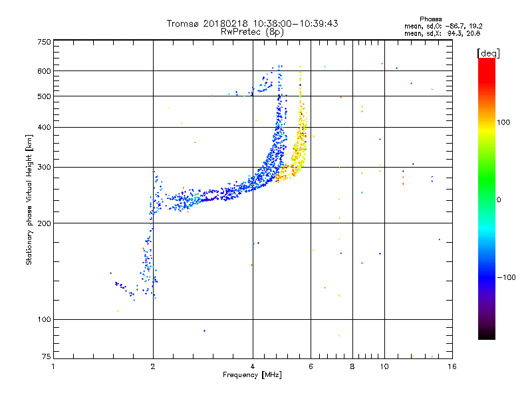Click the colorbar '100' tick label
This screenshot has width=532, height=399.
click(x=503, y=122)
